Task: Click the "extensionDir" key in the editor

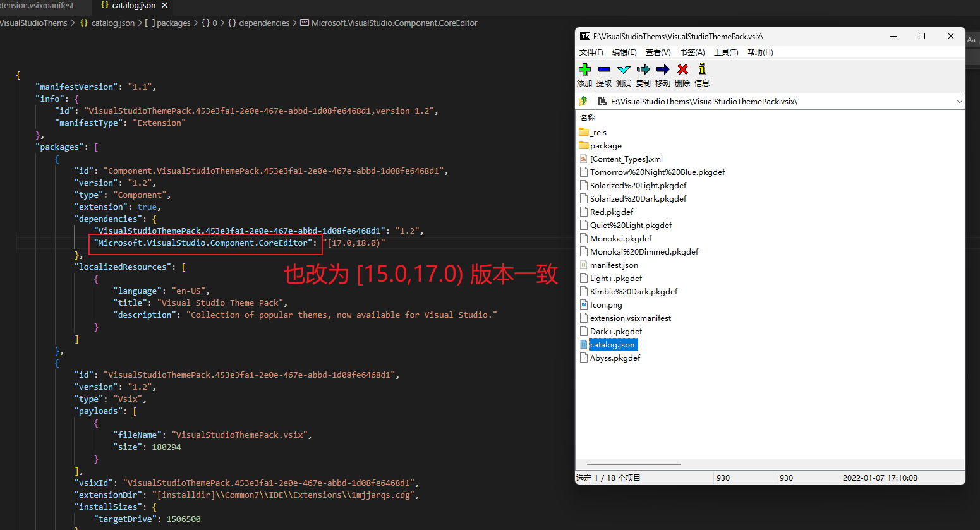Action: pos(108,495)
